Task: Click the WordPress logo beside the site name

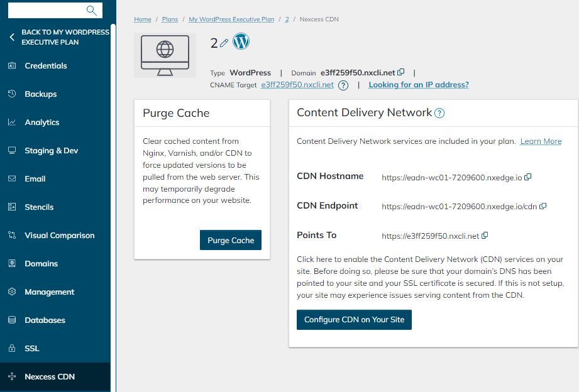Action: 241,41
